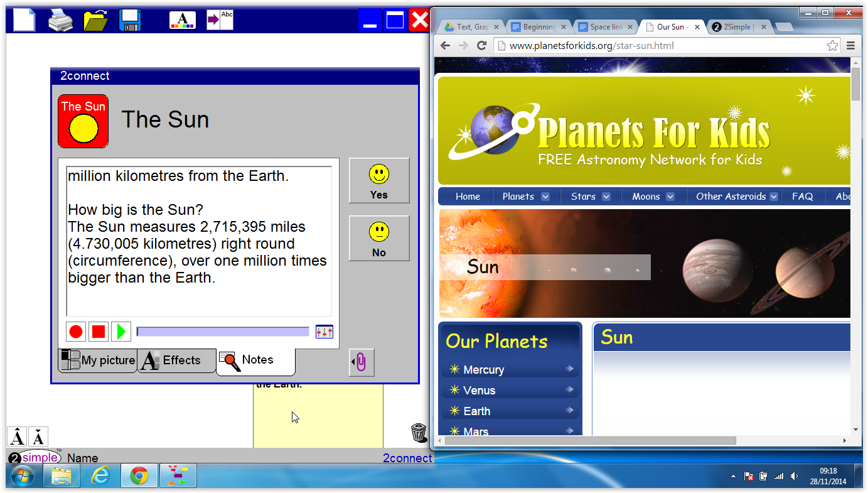
Task: Bookmark this page with the star
Action: tap(832, 45)
